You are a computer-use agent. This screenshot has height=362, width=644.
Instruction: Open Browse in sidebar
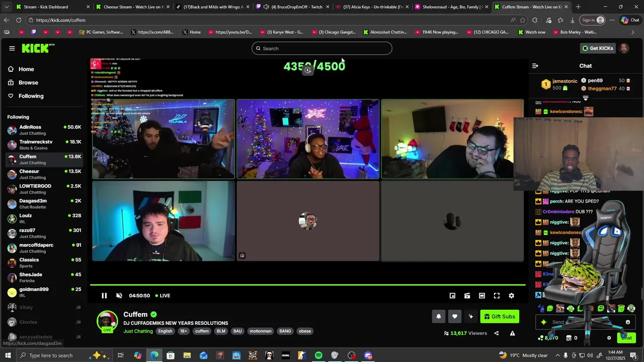click(x=28, y=82)
